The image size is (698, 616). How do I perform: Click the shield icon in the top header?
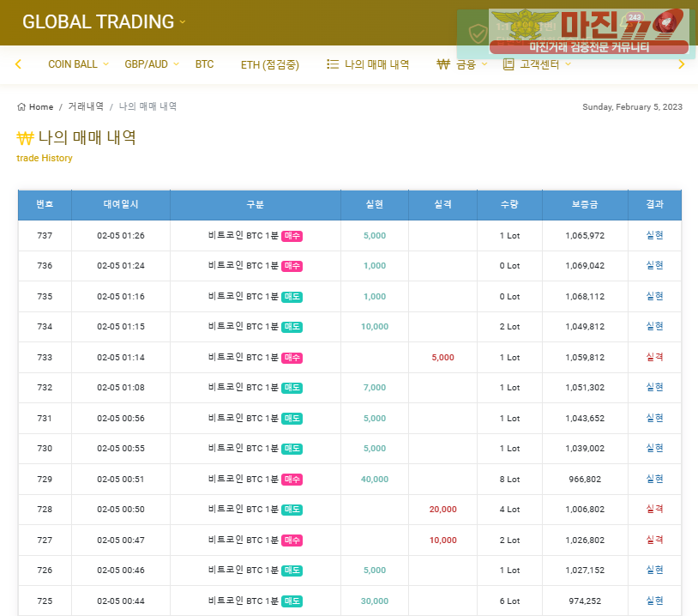(x=478, y=33)
